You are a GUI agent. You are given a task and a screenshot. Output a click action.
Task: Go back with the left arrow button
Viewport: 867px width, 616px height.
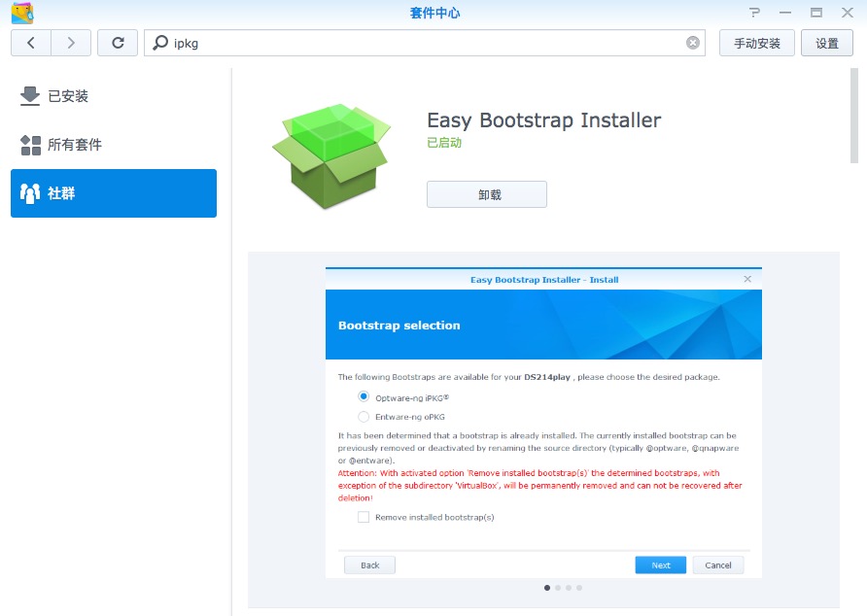click(x=31, y=43)
